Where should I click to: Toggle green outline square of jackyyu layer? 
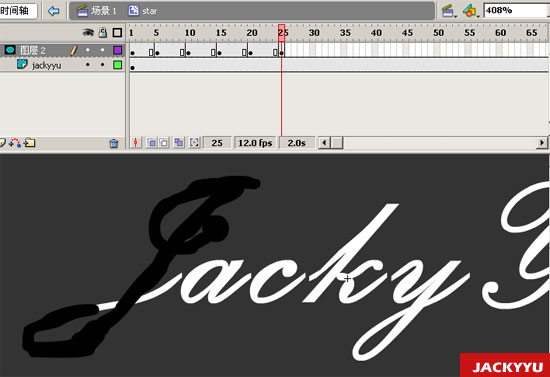click(x=118, y=65)
